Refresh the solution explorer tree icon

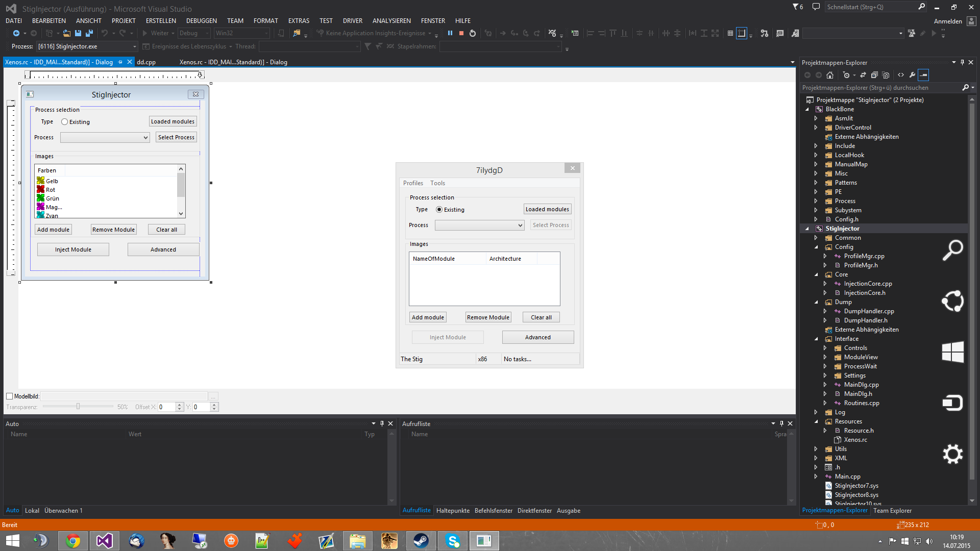coord(863,75)
